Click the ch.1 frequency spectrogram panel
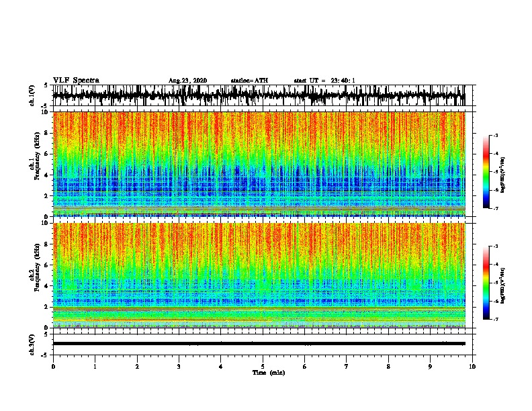 [x=259, y=164]
